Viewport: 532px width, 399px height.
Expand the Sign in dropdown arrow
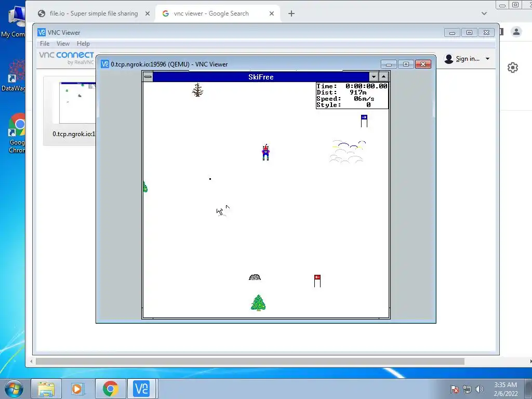point(487,59)
